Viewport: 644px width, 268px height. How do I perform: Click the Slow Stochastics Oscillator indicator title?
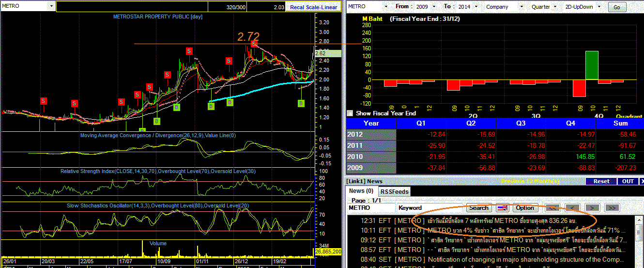pos(158,205)
